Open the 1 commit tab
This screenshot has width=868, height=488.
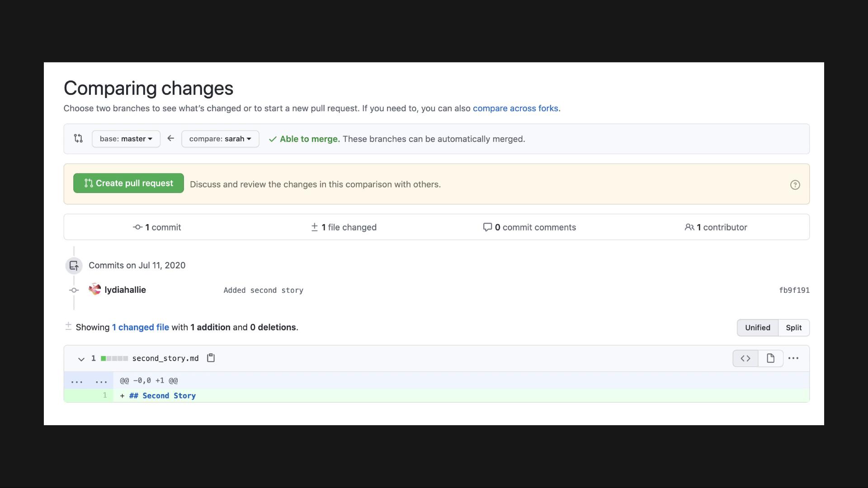(x=157, y=227)
